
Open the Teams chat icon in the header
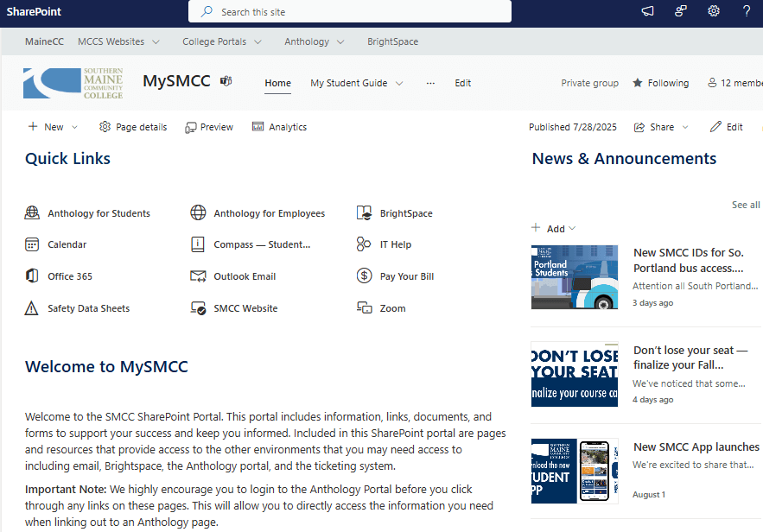click(680, 11)
